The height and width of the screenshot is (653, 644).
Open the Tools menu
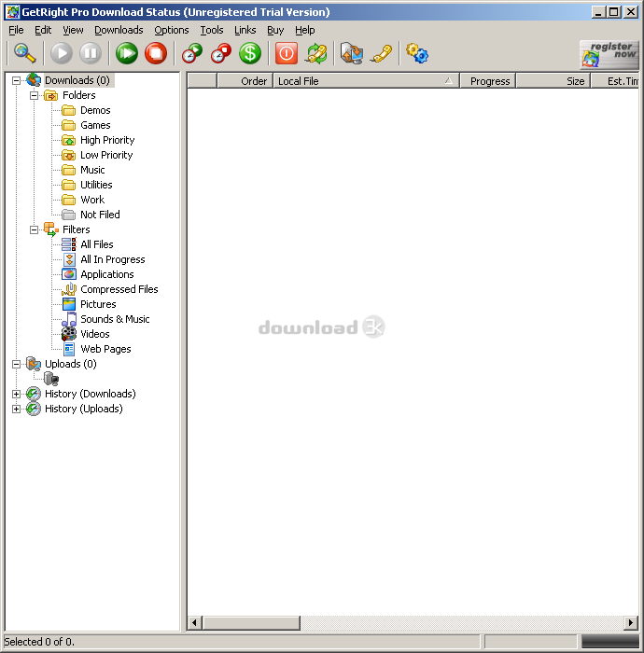[212, 30]
